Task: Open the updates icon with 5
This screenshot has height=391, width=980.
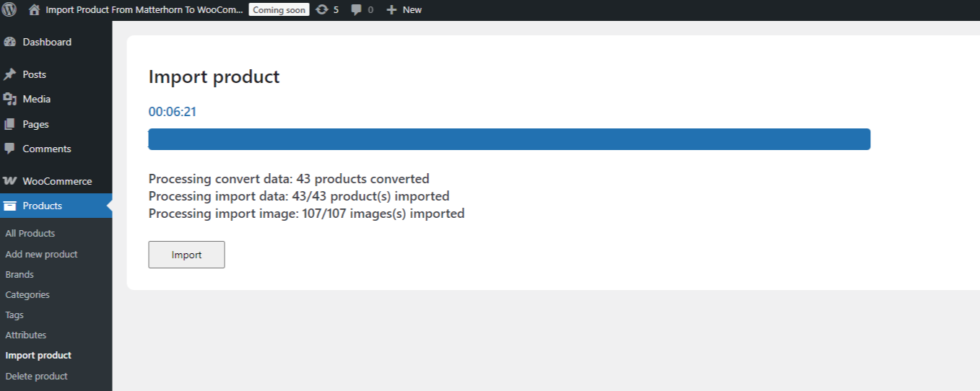Action: (x=322, y=10)
